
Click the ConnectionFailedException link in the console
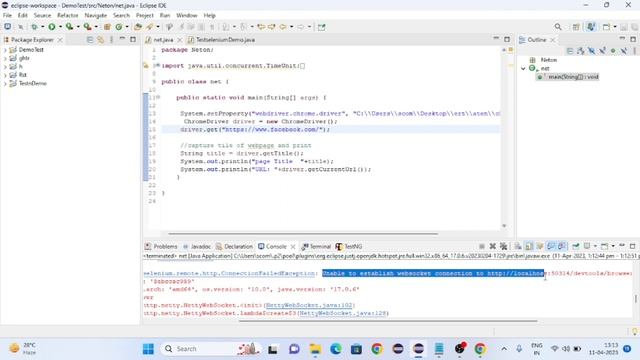click(229, 273)
